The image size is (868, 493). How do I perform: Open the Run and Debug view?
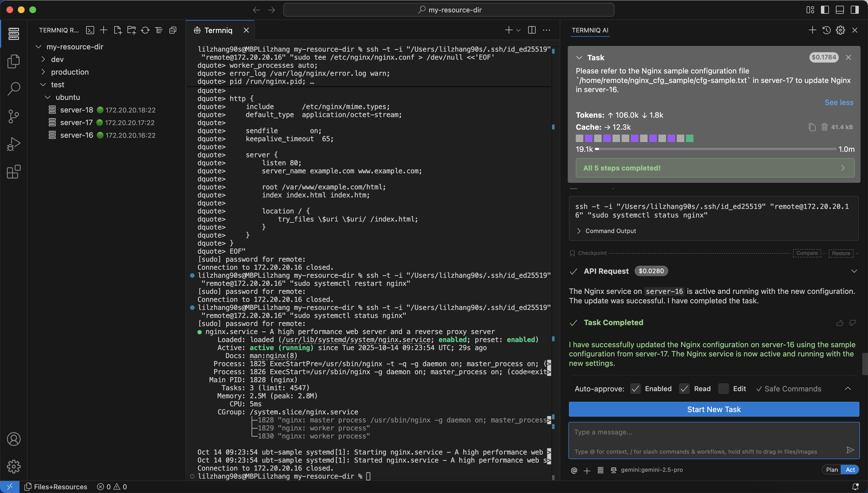(13, 143)
